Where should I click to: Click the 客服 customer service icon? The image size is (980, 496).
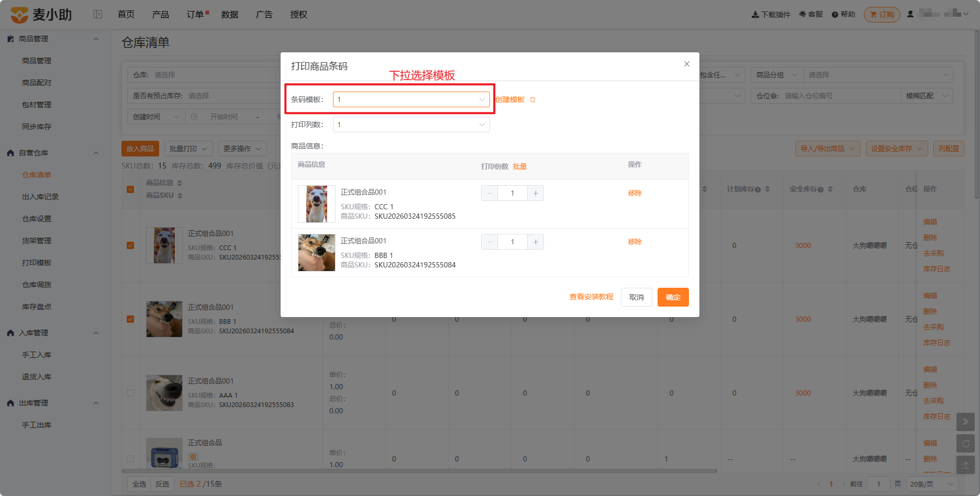point(803,14)
